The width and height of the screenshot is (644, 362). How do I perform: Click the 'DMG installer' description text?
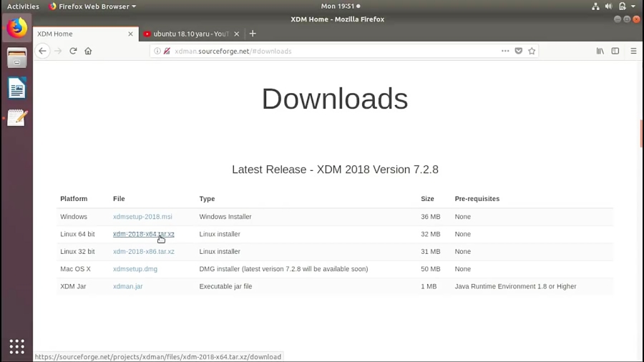coord(283,269)
